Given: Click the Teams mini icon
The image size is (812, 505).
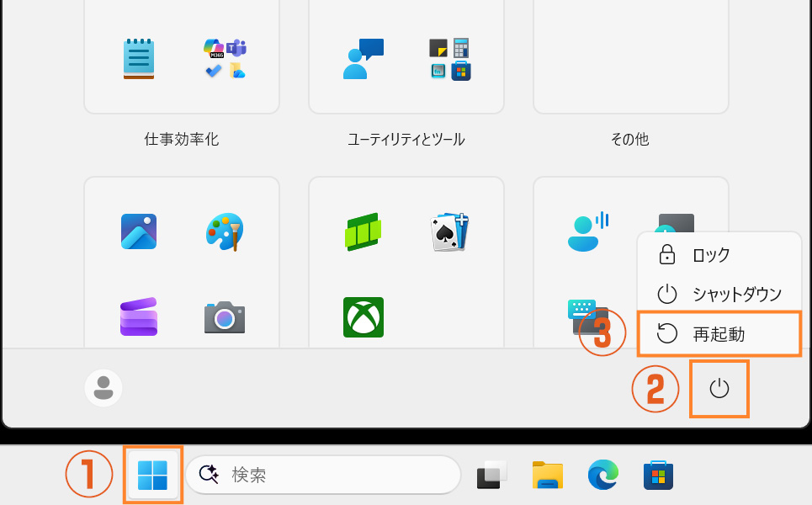Looking at the screenshot, I should (x=236, y=48).
